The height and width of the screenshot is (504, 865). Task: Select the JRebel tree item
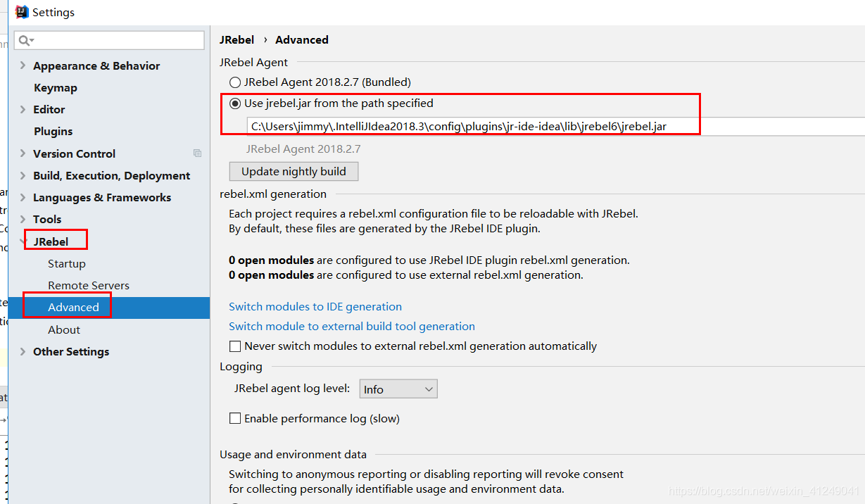51,241
